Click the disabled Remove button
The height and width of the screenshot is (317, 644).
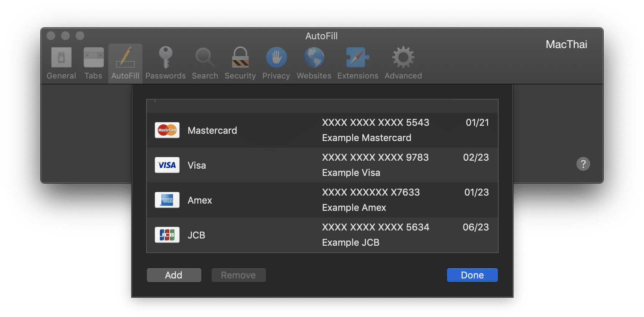pyautogui.click(x=238, y=275)
